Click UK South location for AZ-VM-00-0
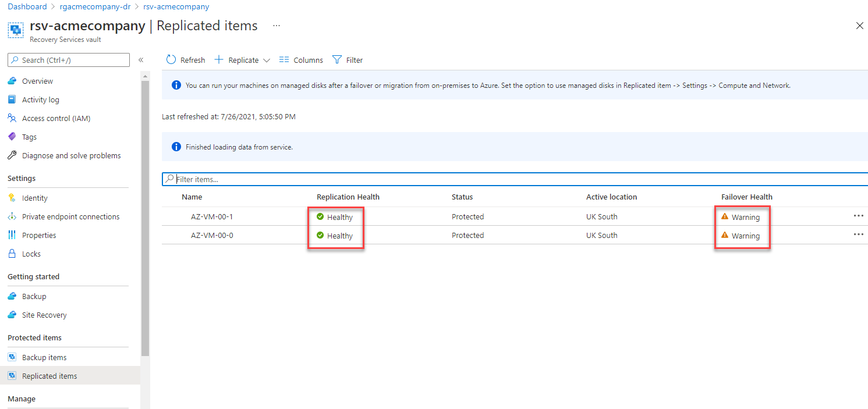 coord(601,235)
